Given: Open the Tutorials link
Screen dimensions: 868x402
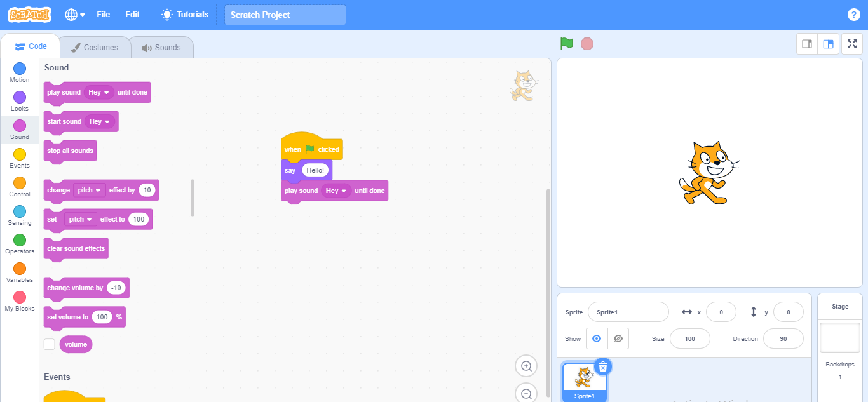Looking at the screenshot, I should 185,15.
